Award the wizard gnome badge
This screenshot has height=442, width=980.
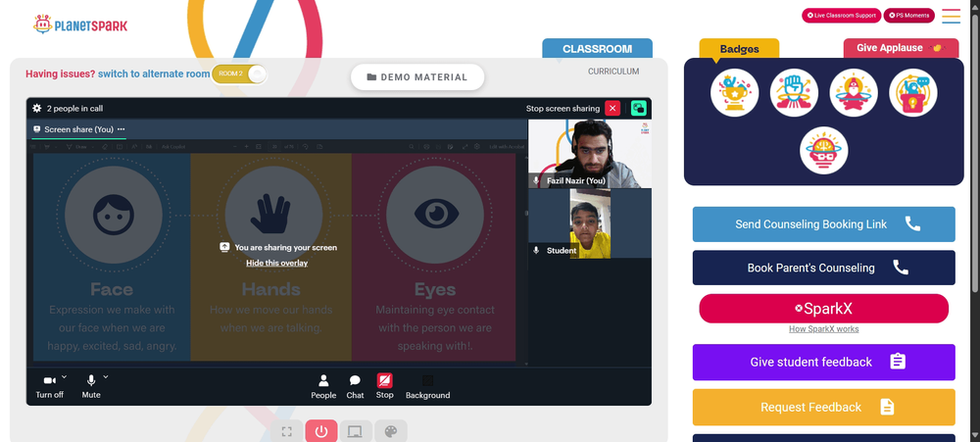[x=854, y=92]
